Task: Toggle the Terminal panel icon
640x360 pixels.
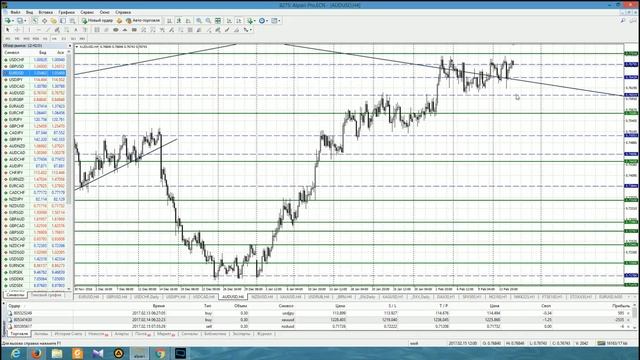Action: click(x=62, y=20)
